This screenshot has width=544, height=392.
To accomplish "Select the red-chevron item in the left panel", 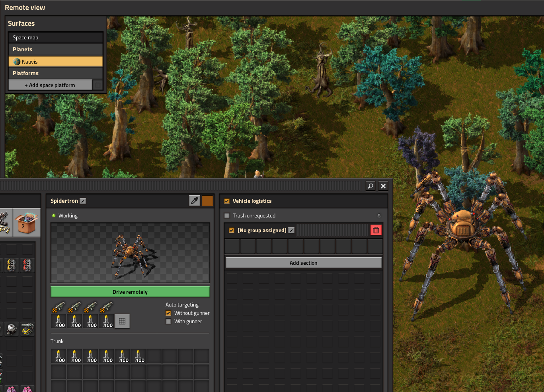I will click(x=27, y=265).
